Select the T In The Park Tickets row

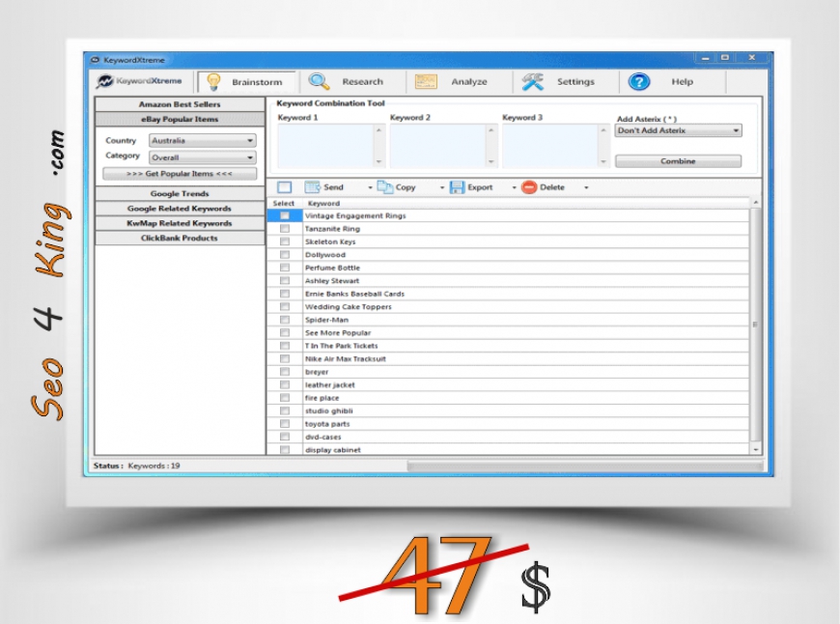pos(508,346)
